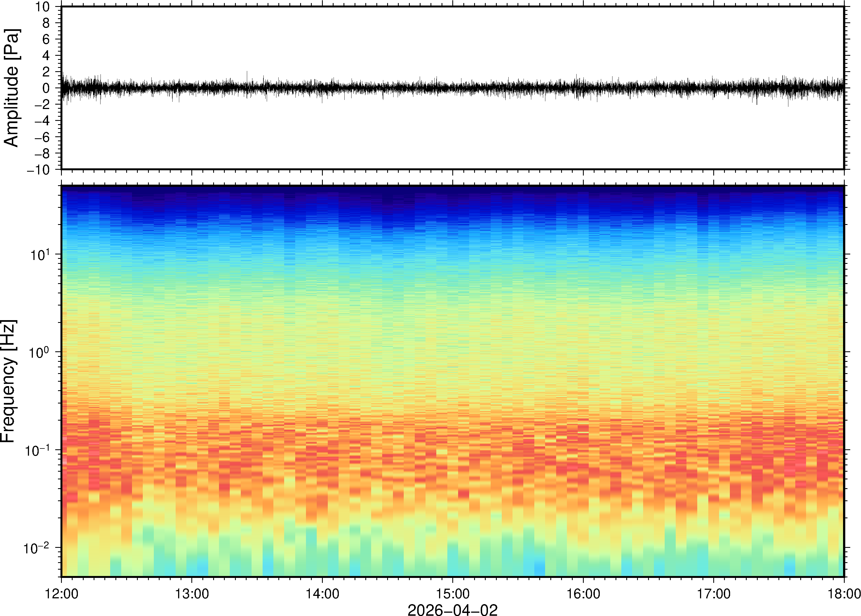Click the 15:00 time axis label
The height and width of the screenshot is (616, 861).
452,594
